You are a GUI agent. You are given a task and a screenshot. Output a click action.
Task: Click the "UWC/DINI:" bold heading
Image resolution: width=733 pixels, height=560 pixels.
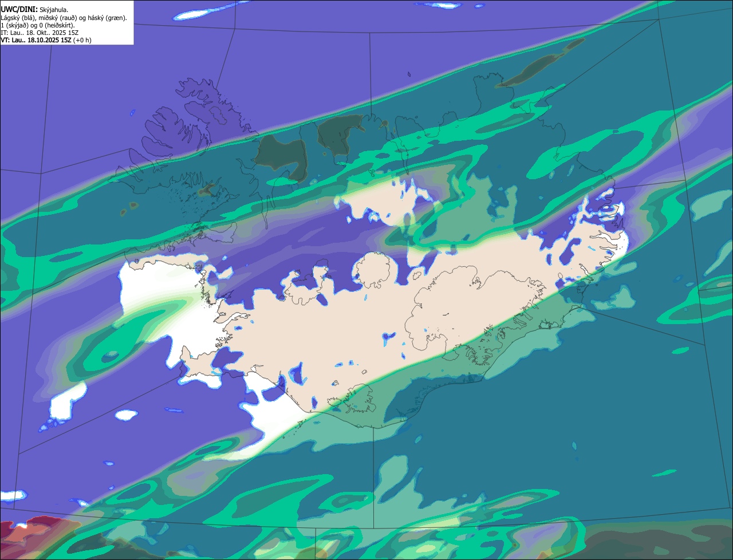click(19, 10)
